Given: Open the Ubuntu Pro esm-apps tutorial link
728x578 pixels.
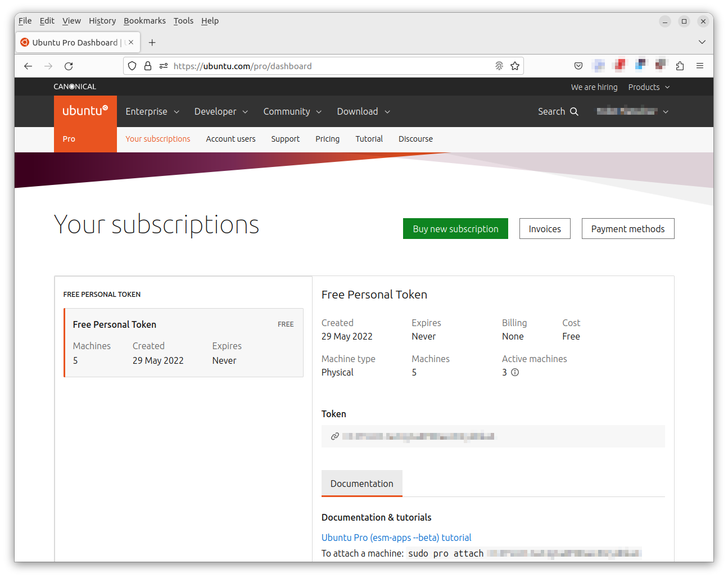Looking at the screenshot, I should [x=396, y=538].
